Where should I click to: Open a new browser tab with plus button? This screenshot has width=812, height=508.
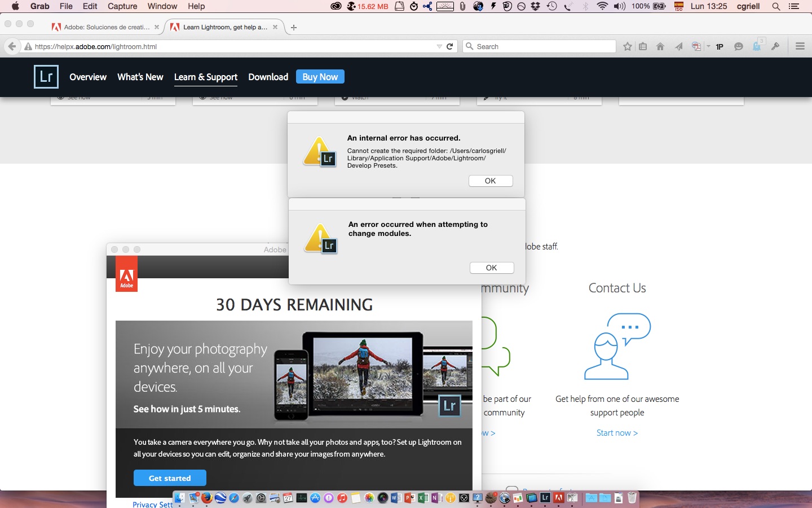click(x=294, y=27)
